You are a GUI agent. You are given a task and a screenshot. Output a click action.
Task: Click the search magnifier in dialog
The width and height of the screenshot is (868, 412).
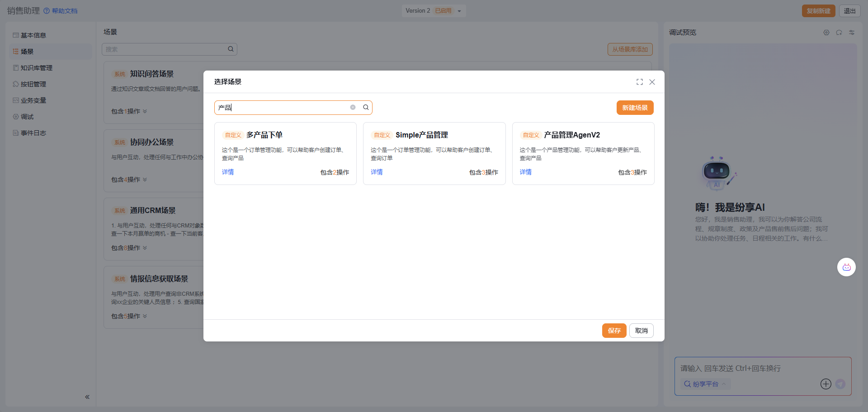click(366, 108)
